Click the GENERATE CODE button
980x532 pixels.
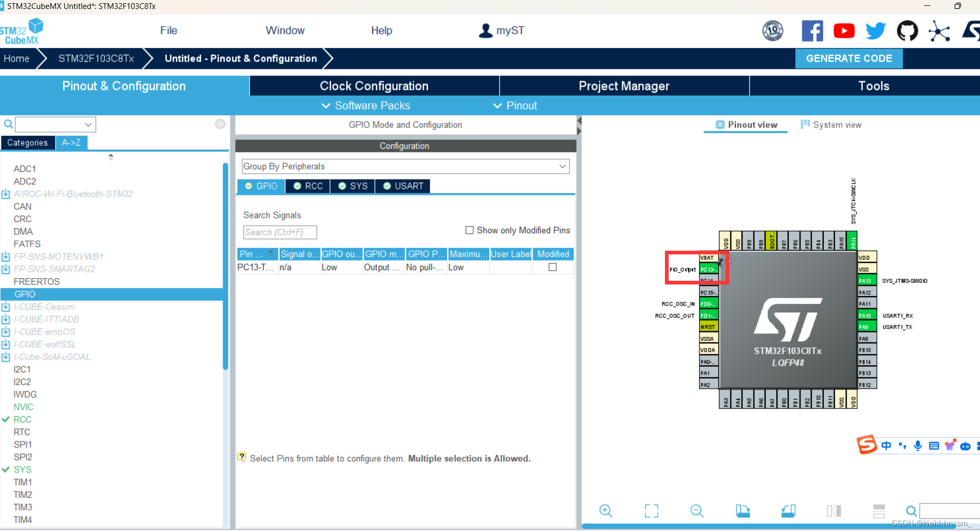(x=849, y=59)
